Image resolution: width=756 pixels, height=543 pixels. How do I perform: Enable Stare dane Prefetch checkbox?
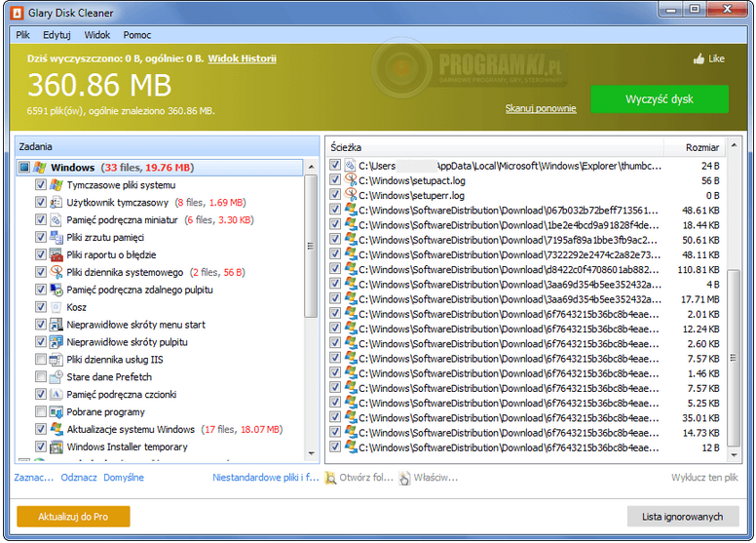pos(41,376)
